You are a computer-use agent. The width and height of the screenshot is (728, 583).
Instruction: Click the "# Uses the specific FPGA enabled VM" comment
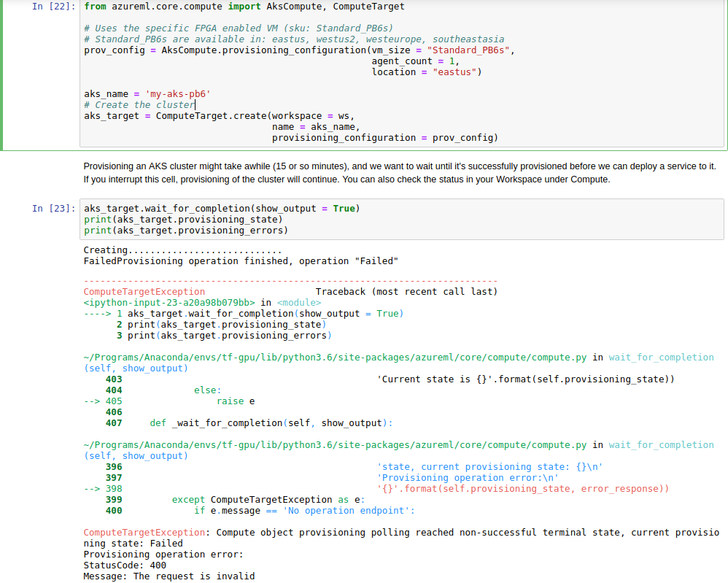coord(239,28)
